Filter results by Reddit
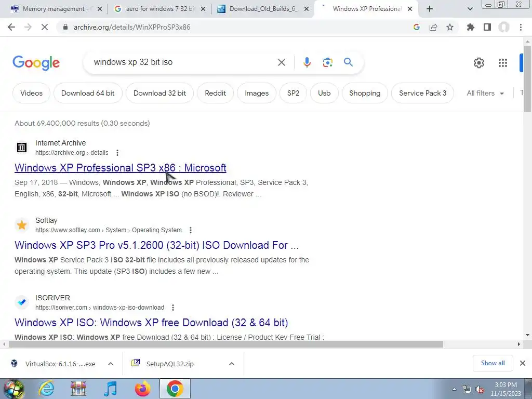 (x=216, y=93)
